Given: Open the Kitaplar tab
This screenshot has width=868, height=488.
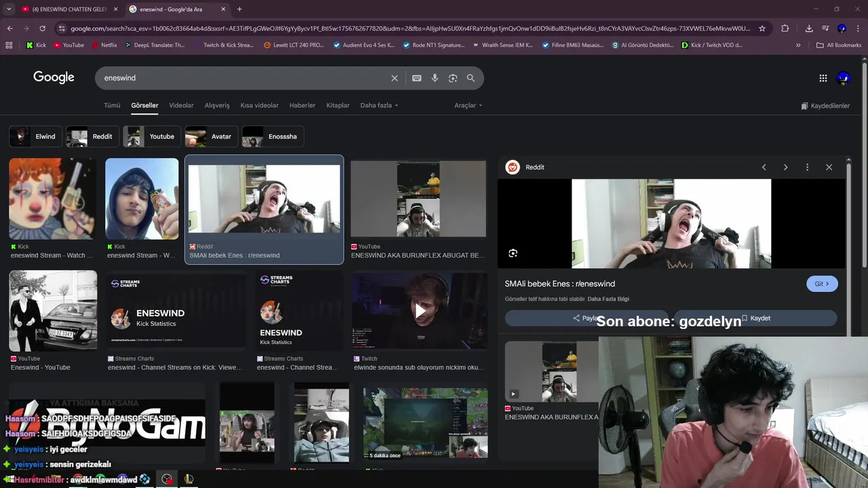Looking at the screenshot, I should [338, 106].
